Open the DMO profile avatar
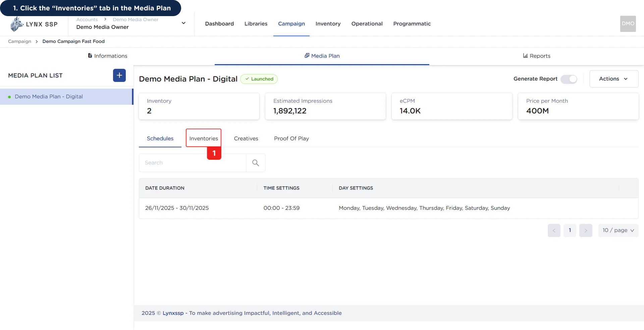The image size is (644, 330). pyautogui.click(x=628, y=23)
